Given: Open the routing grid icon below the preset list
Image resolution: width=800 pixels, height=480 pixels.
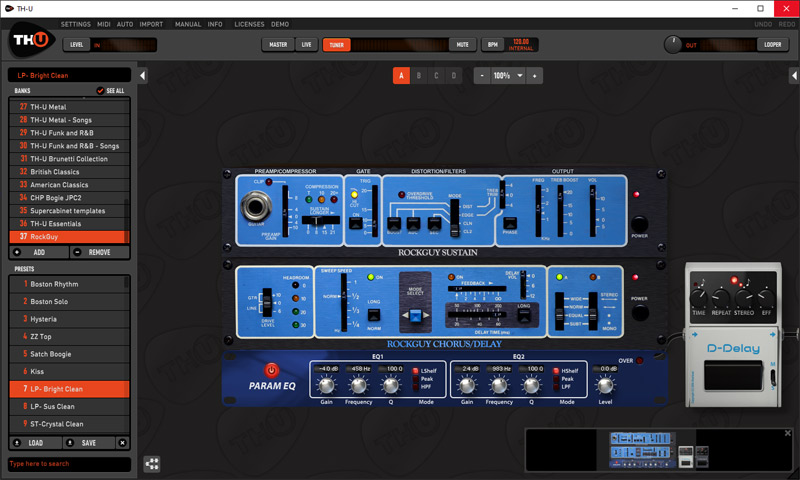Looking at the screenshot, I should (152, 463).
